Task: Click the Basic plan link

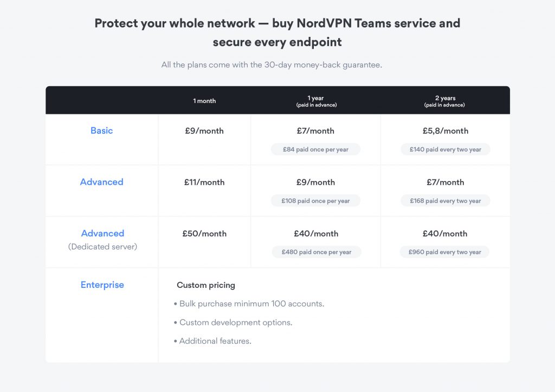Action: (x=101, y=131)
